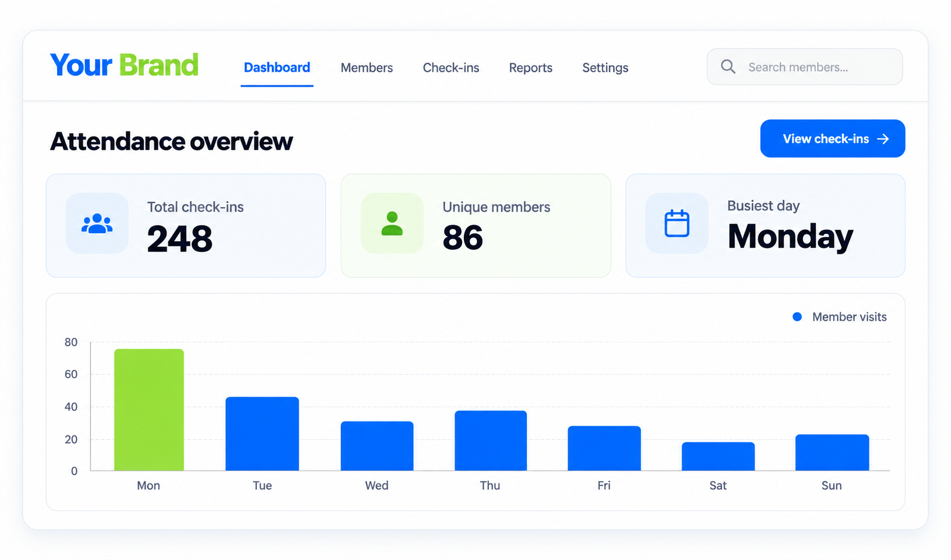Click the Unique members label

pyautogui.click(x=496, y=207)
